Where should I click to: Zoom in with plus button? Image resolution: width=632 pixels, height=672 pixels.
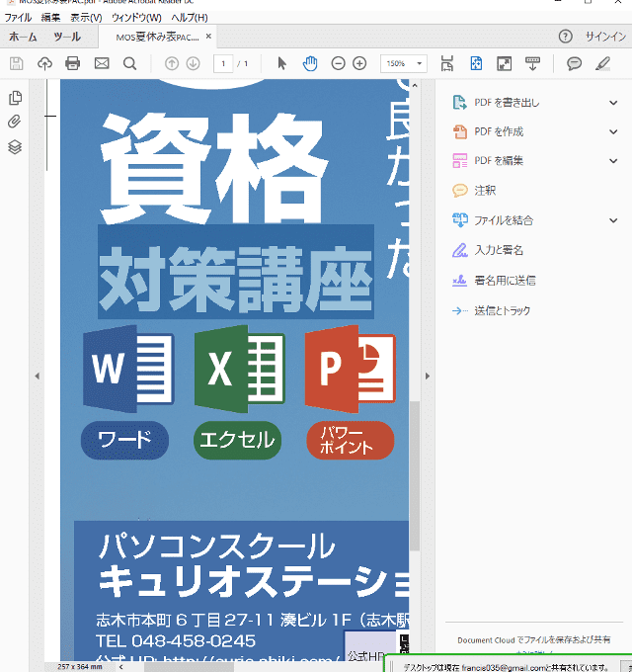pos(359,64)
